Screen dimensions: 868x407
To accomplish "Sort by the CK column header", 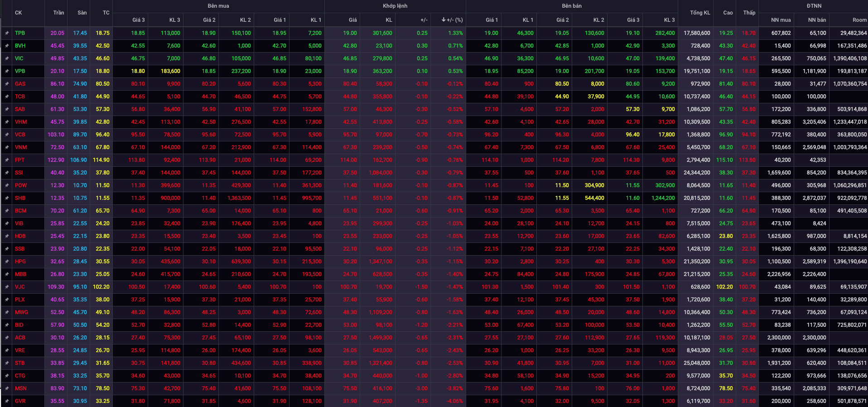I will tap(18, 13).
